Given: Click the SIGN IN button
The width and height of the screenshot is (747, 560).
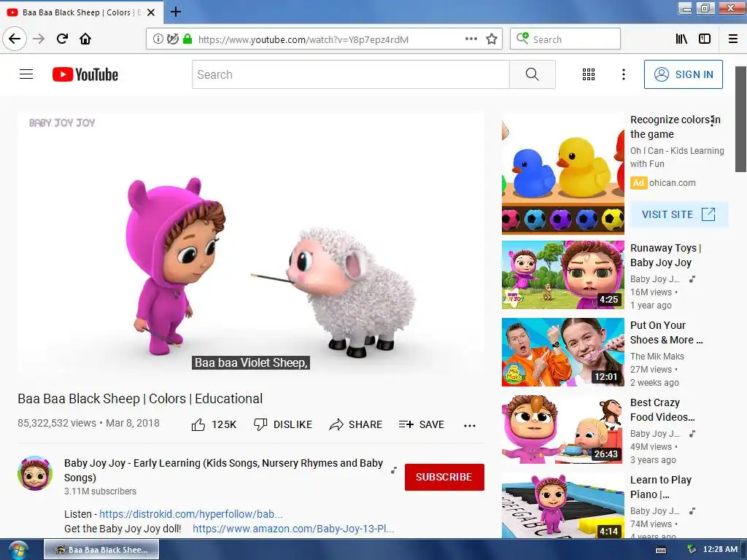Looking at the screenshot, I should [x=683, y=74].
